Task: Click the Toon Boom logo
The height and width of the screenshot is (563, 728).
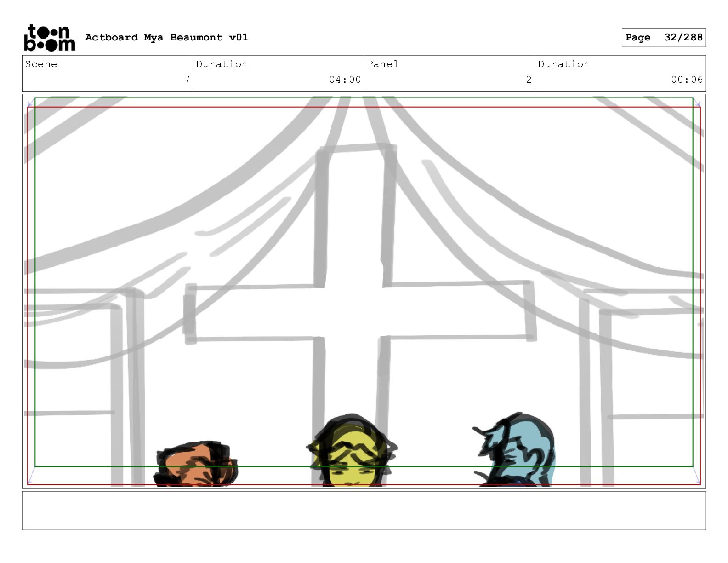Action: click(x=49, y=38)
